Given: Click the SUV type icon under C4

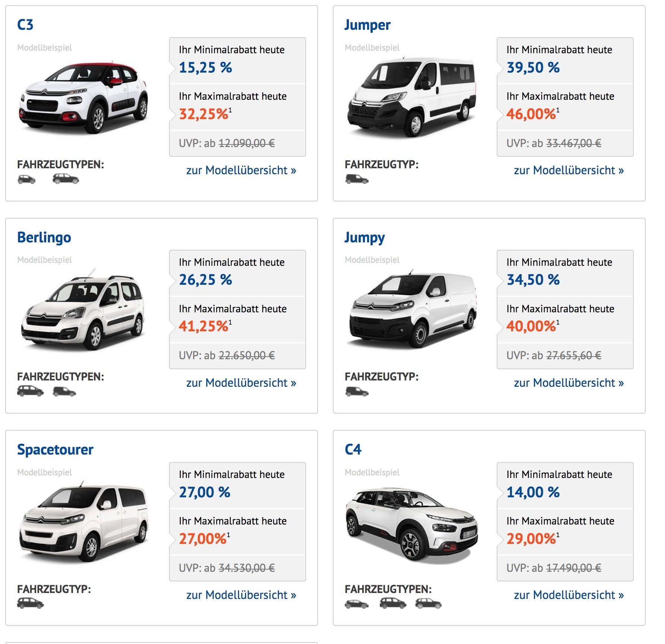Looking at the screenshot, I should [428, 603].
